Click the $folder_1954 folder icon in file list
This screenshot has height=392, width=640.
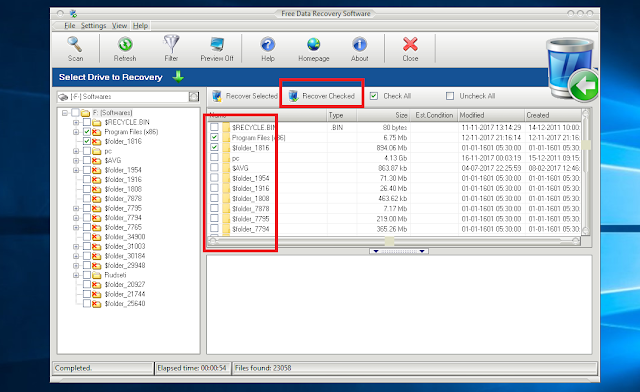(x=227, y=178)
